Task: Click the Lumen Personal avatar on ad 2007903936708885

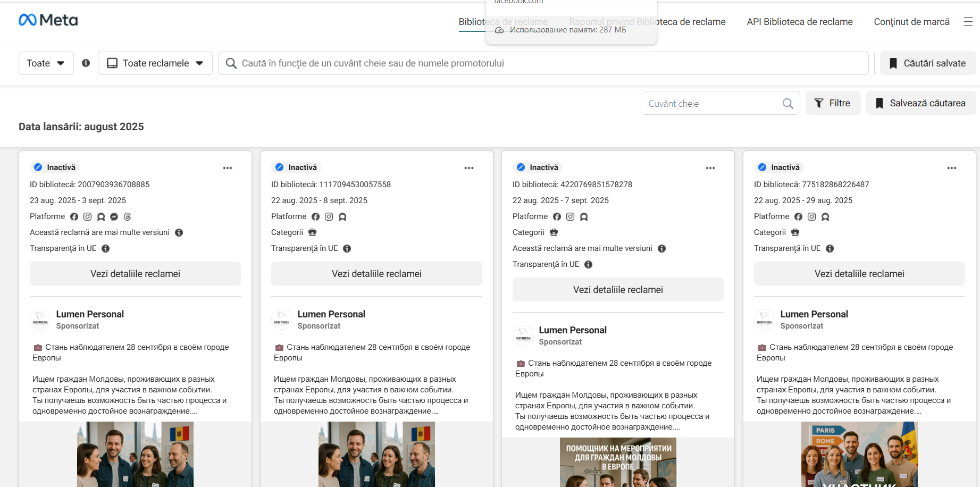Action: pos(40,320)
